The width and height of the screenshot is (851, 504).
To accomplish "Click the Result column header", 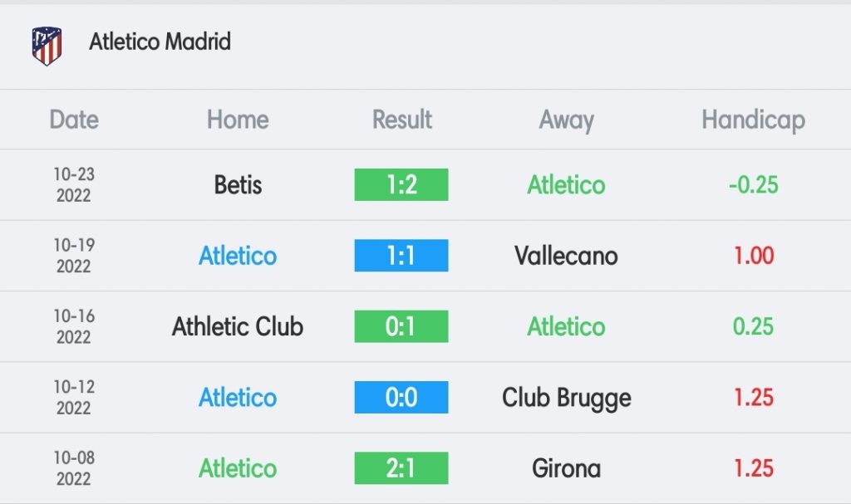I will pos(402,120).
